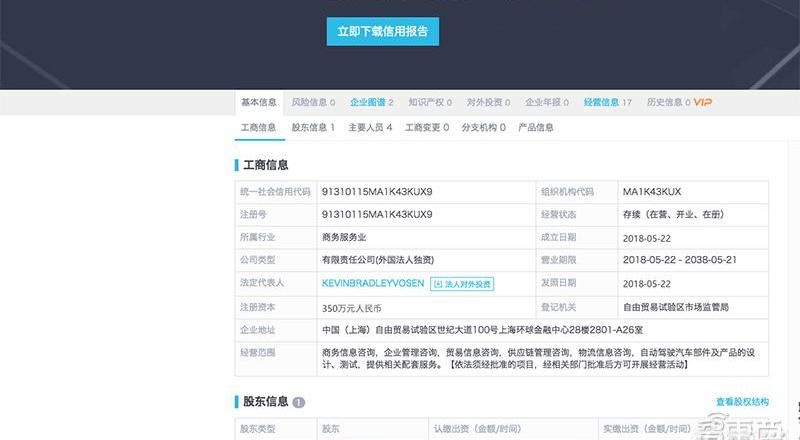This screenshot has height=440, width=800.
Task: Select the 知识产权 tab
Action: pyautogui.click(x=430, y=102)
